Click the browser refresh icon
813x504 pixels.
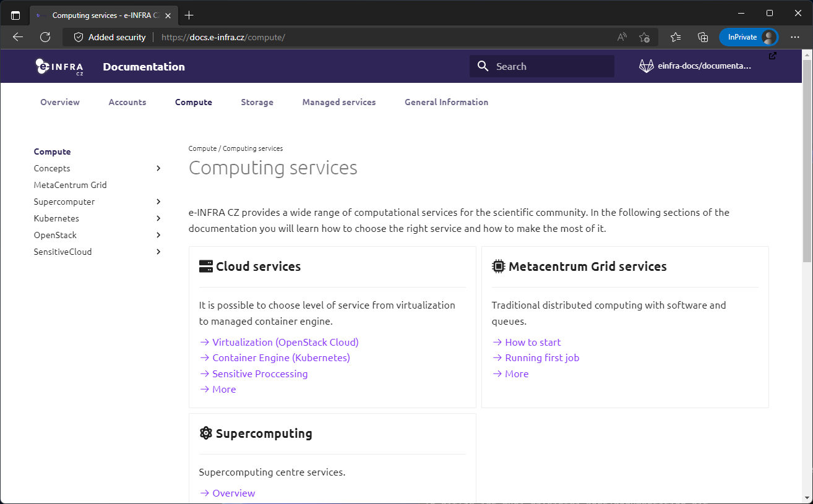tap(45, 37)
